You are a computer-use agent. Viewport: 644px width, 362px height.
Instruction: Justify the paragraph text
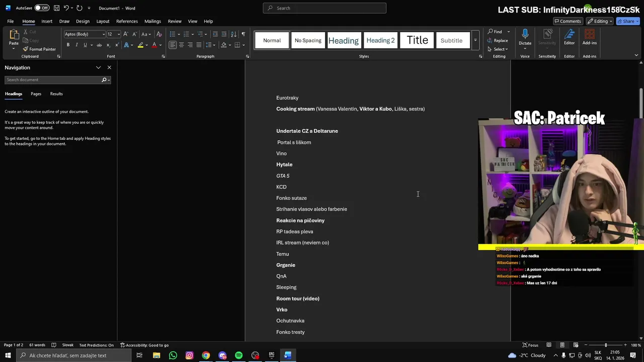pyautogui.click(x=199, y=45)
